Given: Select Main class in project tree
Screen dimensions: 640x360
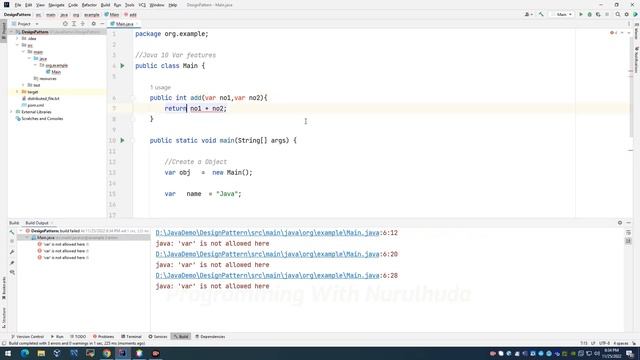Looking at the screenshot, I should pyautogui.click(x=53, y=72).
